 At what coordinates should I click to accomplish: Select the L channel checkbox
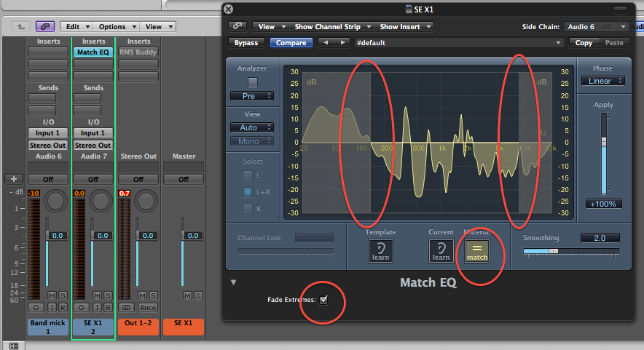248,175
